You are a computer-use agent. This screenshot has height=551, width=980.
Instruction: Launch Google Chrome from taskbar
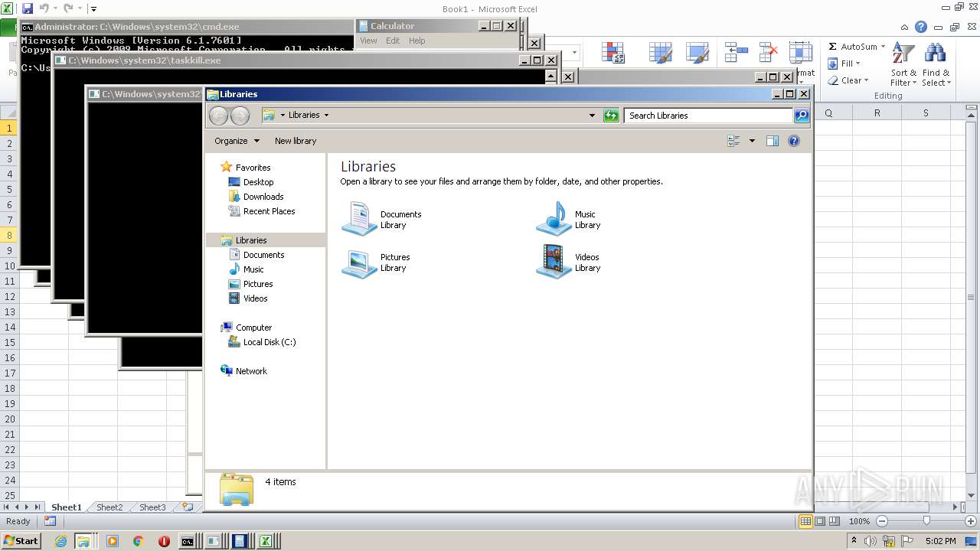pyautogui.click(x=138, y=541)
